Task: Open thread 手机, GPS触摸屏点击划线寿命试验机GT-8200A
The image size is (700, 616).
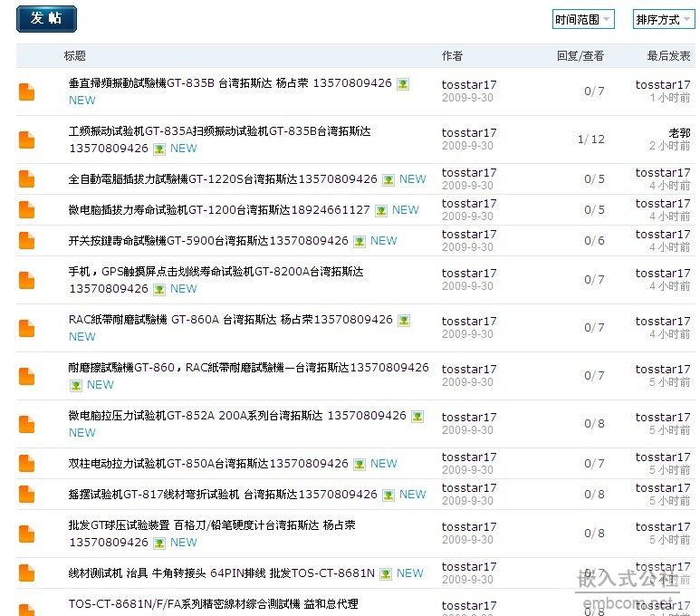Action: click(216, 272)
